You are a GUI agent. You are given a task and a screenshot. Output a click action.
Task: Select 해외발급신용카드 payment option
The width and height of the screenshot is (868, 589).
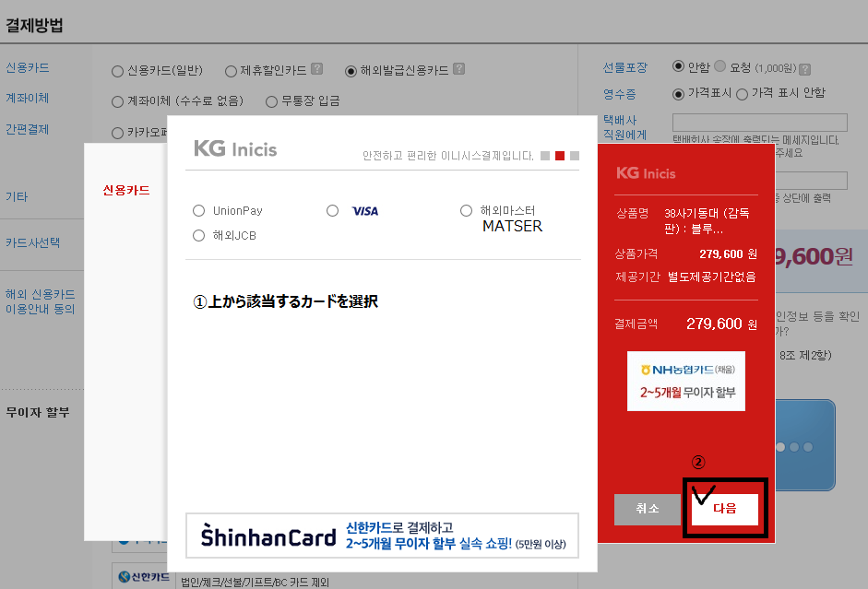(x=351, y=71)
